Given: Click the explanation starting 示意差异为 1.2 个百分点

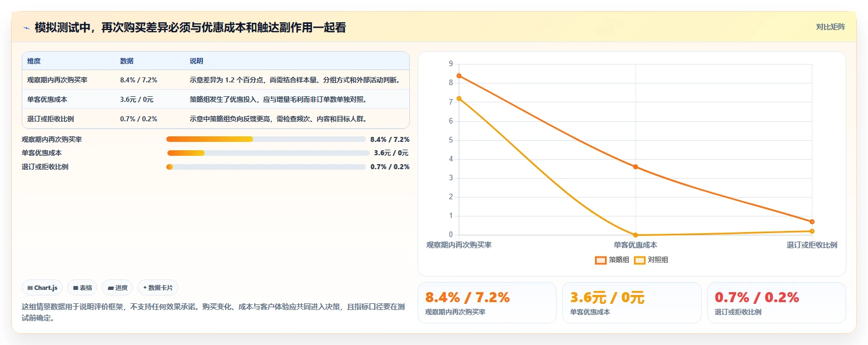Looking at the screenshot, I should coord(295,80).
